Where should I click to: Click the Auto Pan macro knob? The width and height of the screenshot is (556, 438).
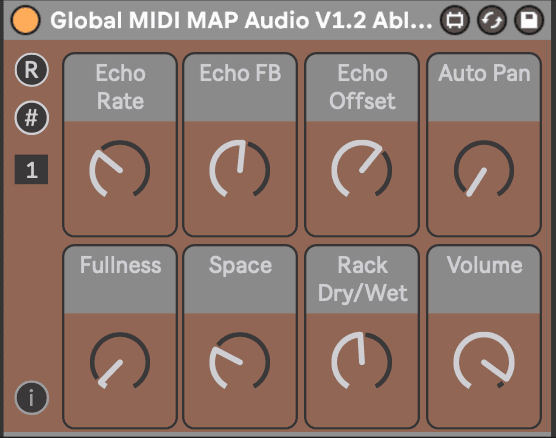tap(484, 169)
